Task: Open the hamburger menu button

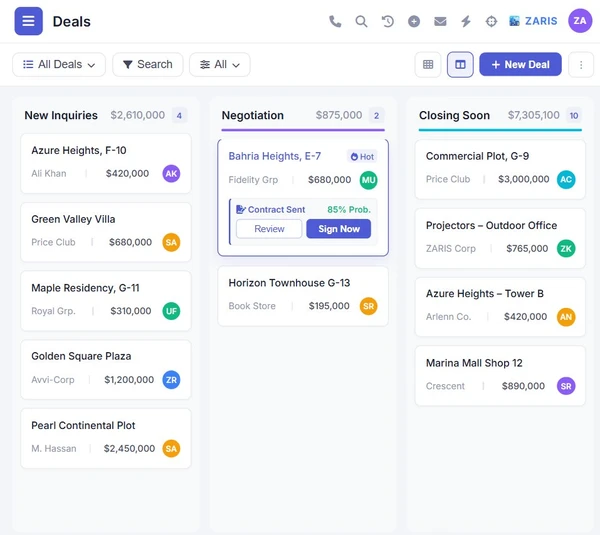Action: (x=28, y=21)
